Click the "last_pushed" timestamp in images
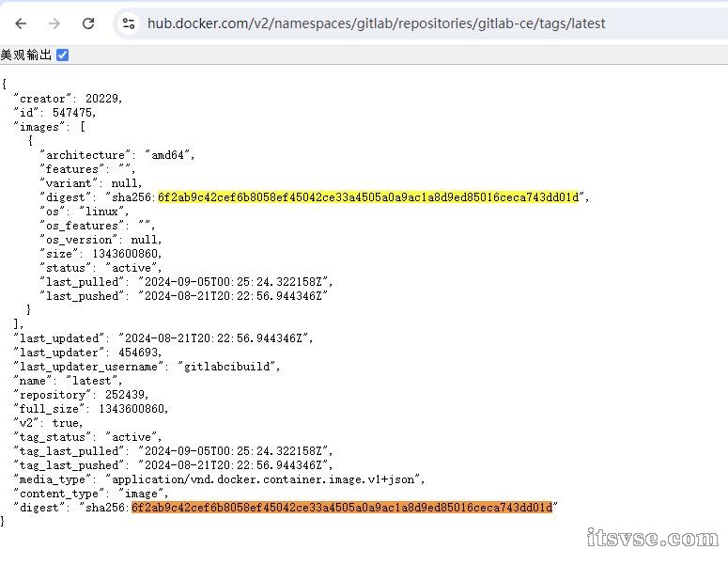This screenshot has width=728, height=565. click(233, 296)
